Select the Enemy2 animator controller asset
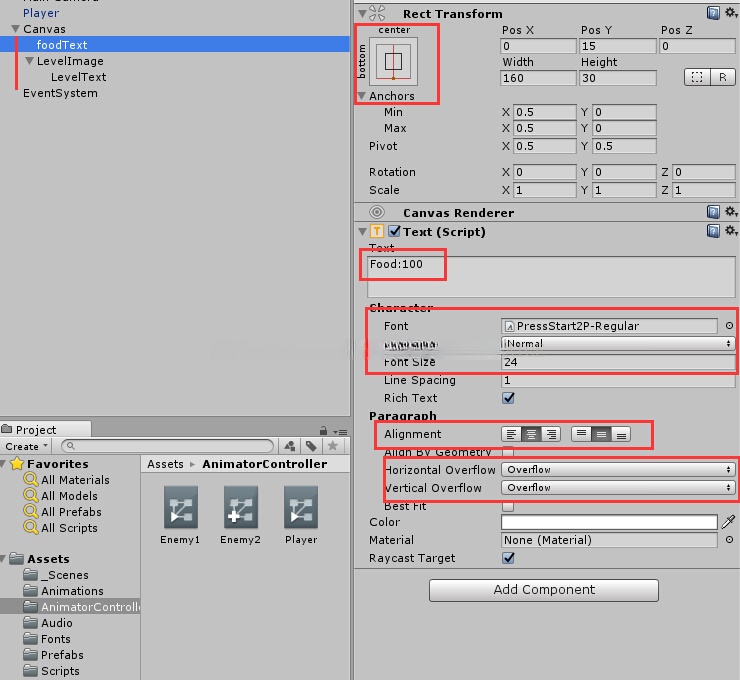 pos(240,516)
